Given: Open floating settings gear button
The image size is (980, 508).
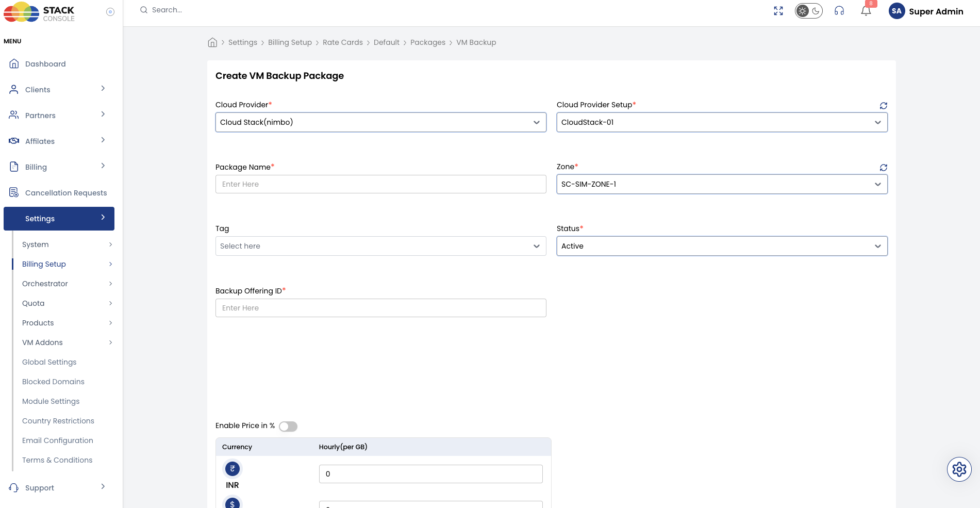Looking at the screenshot, I should coord(959,469).
